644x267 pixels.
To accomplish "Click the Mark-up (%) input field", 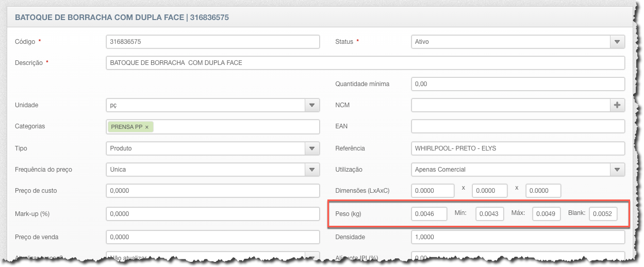I will pos(212,214).
